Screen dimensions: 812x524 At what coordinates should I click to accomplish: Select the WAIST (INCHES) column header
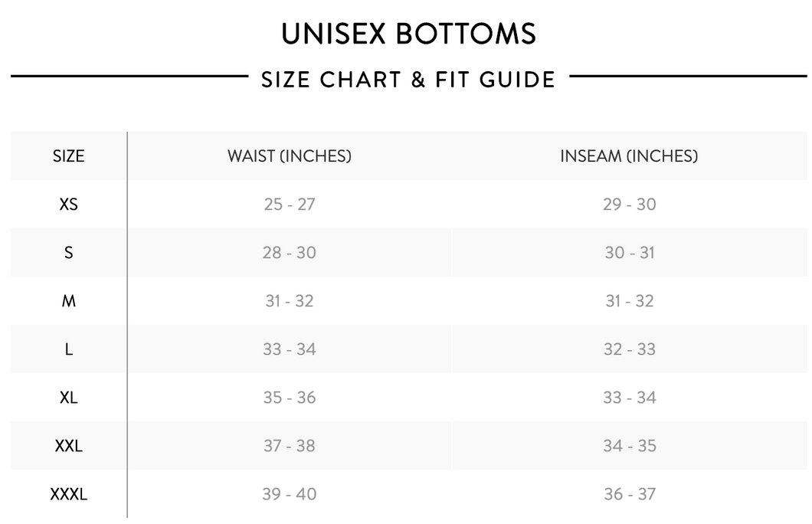289,156
